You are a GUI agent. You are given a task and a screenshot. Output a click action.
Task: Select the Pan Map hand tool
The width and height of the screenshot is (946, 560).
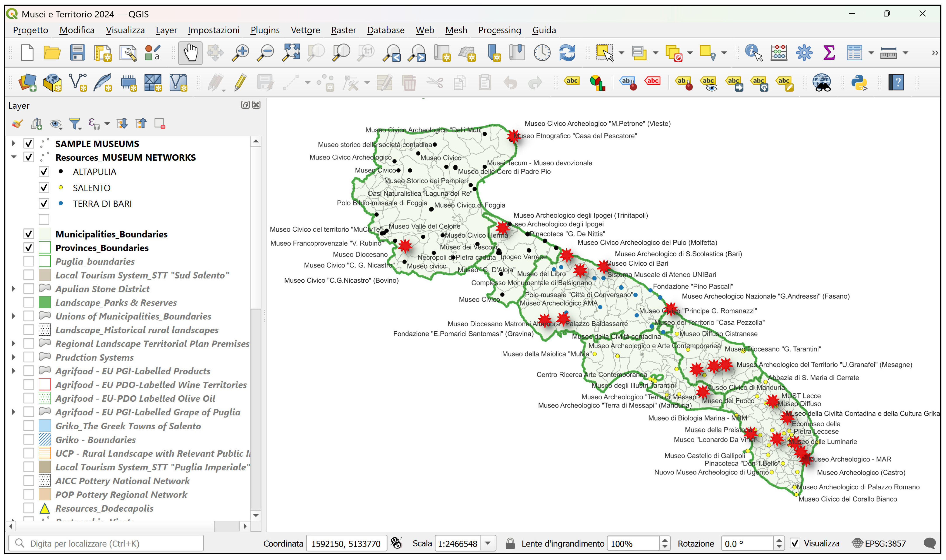[x=190, y=53]
